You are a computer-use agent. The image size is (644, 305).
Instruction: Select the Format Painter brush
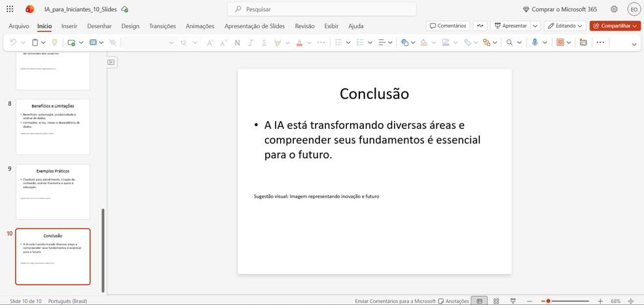click(x=54, y=43)
